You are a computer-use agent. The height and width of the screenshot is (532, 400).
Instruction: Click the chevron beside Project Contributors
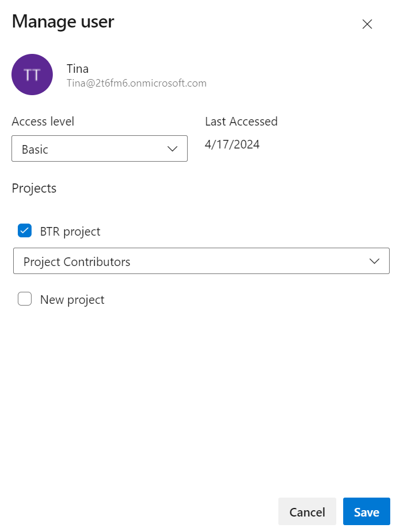click(x=375, y=261)
